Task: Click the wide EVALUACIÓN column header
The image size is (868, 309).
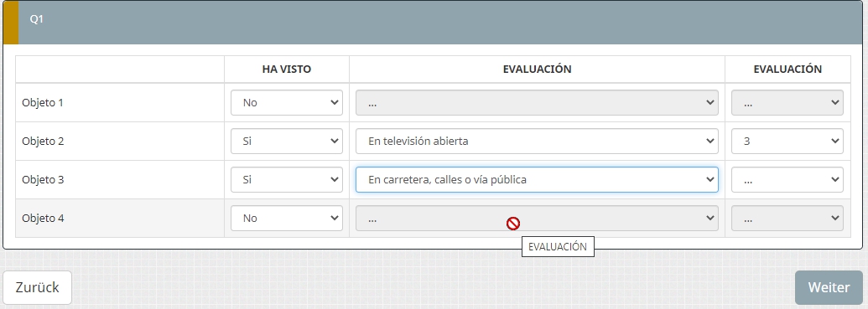Action: (537, 70)
